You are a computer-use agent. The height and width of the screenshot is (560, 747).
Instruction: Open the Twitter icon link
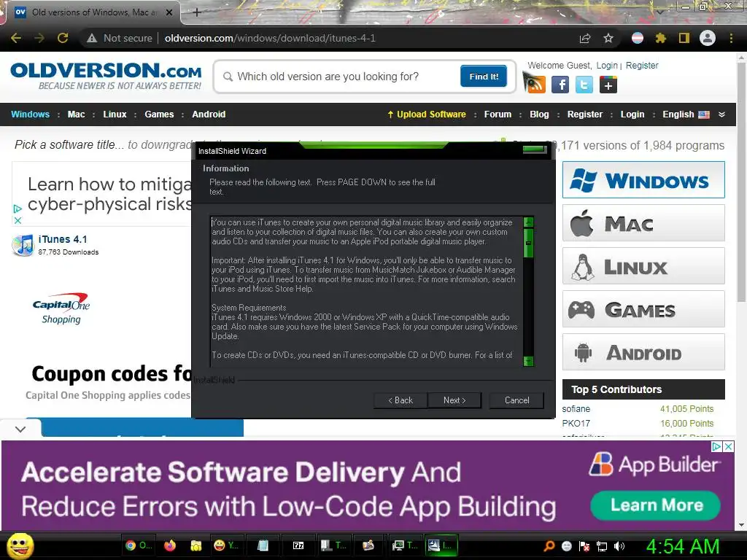click(584, 85)
